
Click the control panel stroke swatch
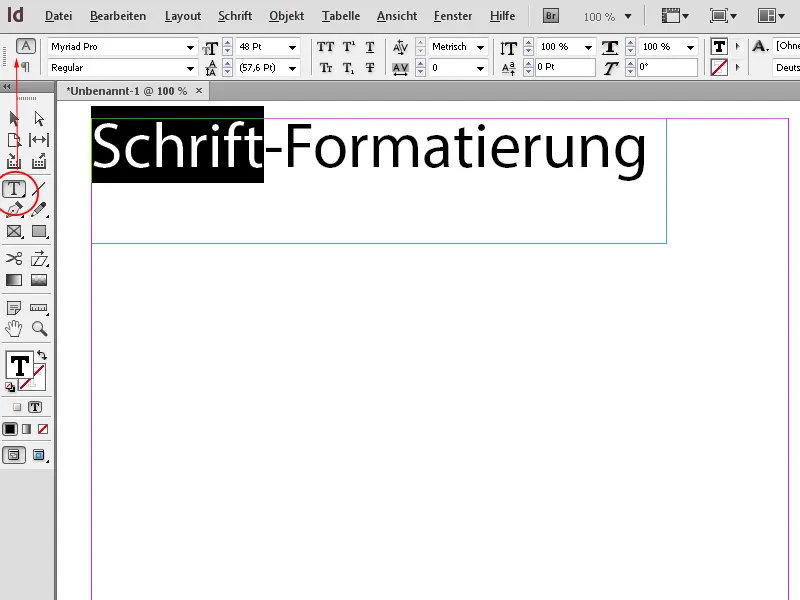click(x=719, y=67)
